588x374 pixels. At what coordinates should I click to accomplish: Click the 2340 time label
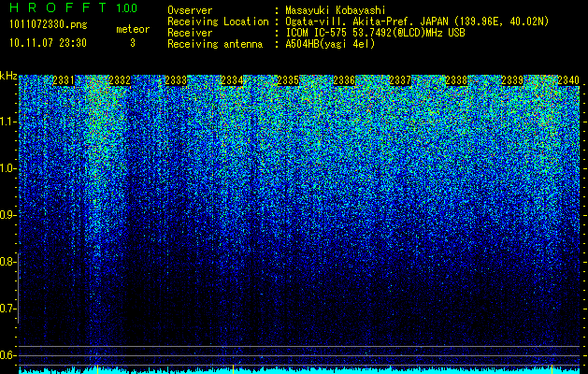point(568,80)
